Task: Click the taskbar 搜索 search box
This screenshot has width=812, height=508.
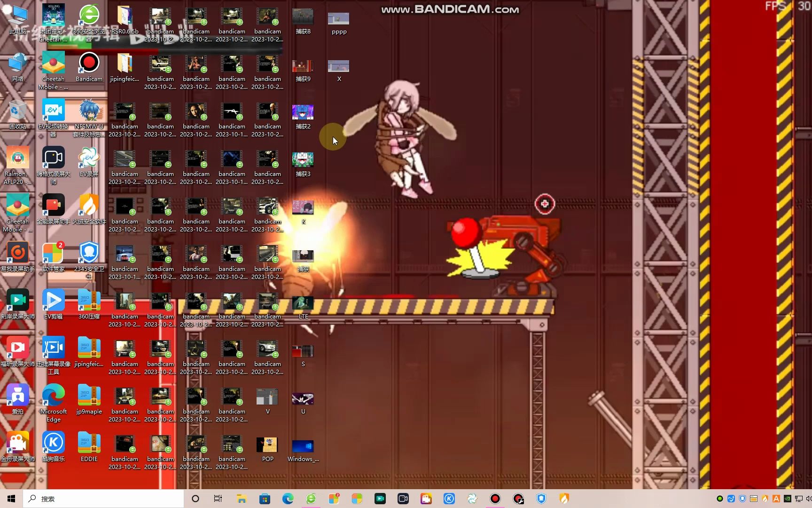Action: (103, 499)
